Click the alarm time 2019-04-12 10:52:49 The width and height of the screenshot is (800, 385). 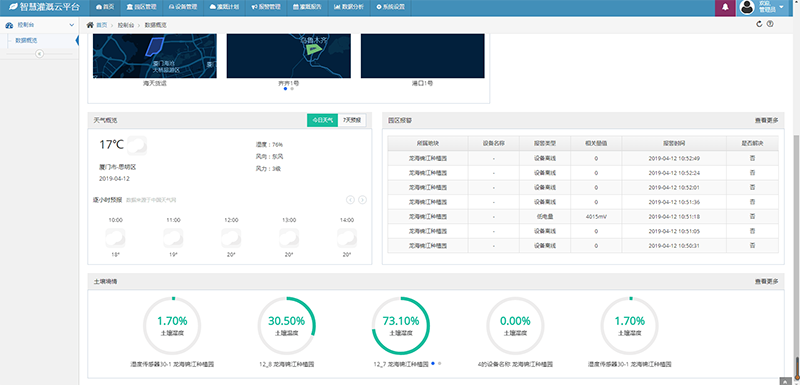tap(674, 159)
